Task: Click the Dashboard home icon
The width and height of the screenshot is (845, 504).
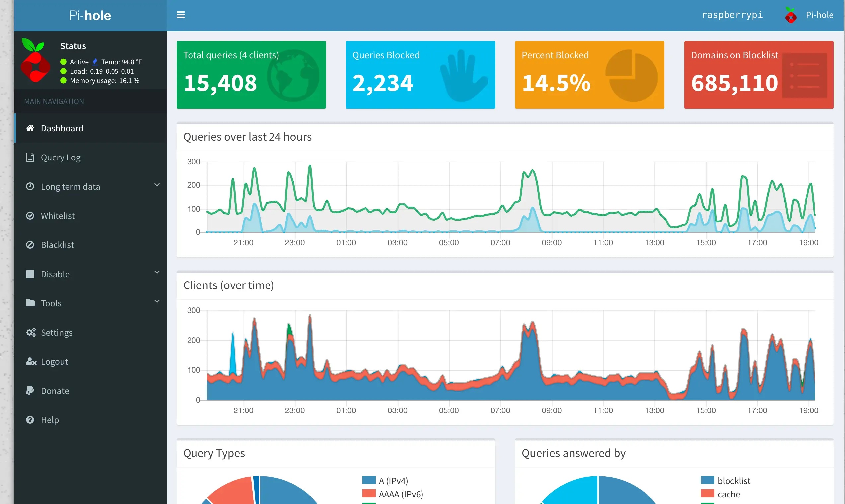Action: point(30,128)
